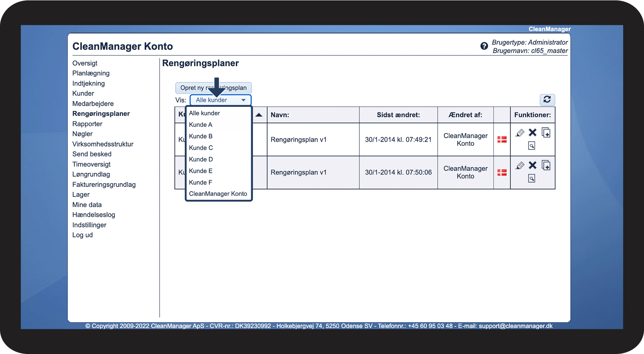This screenshot has width=644, height=354.
Task: Click Opret ny rengøringsplan button
Action: point(213,88)
